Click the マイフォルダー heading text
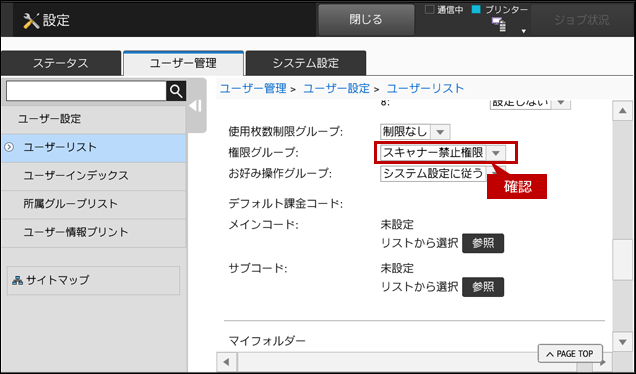 click(267, 341)
